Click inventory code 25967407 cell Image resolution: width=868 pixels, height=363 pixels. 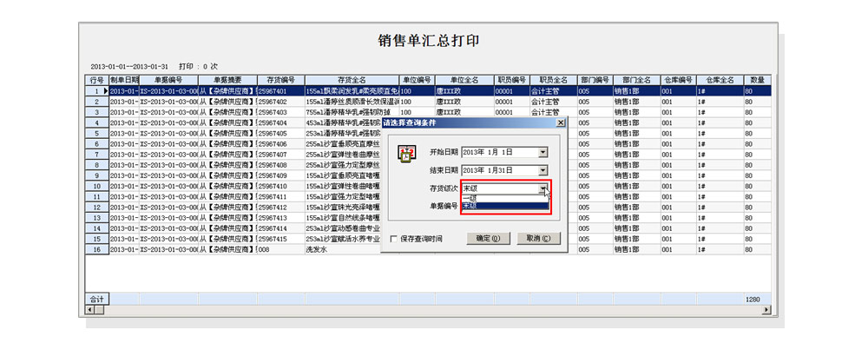coord(280,154)
